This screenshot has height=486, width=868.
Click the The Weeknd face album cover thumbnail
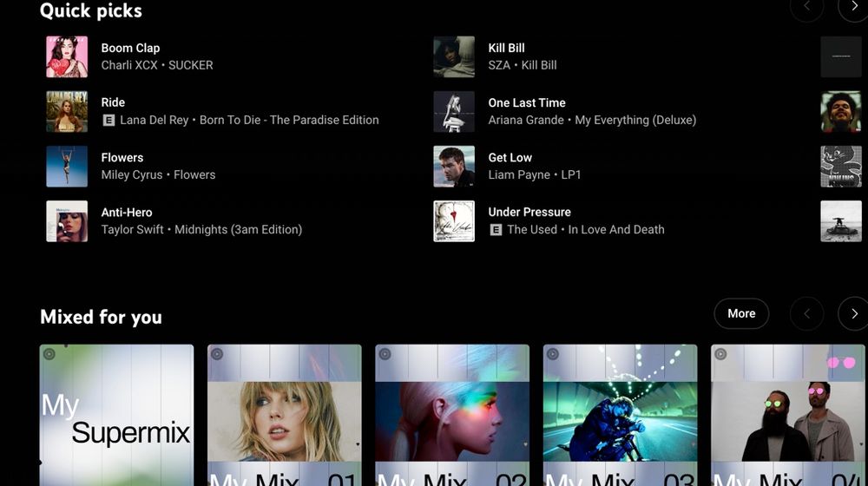pos(841,111)
